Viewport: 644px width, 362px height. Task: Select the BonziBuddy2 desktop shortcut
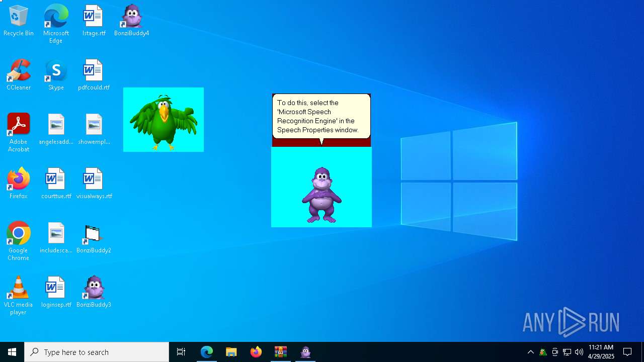tap(94, 238)
